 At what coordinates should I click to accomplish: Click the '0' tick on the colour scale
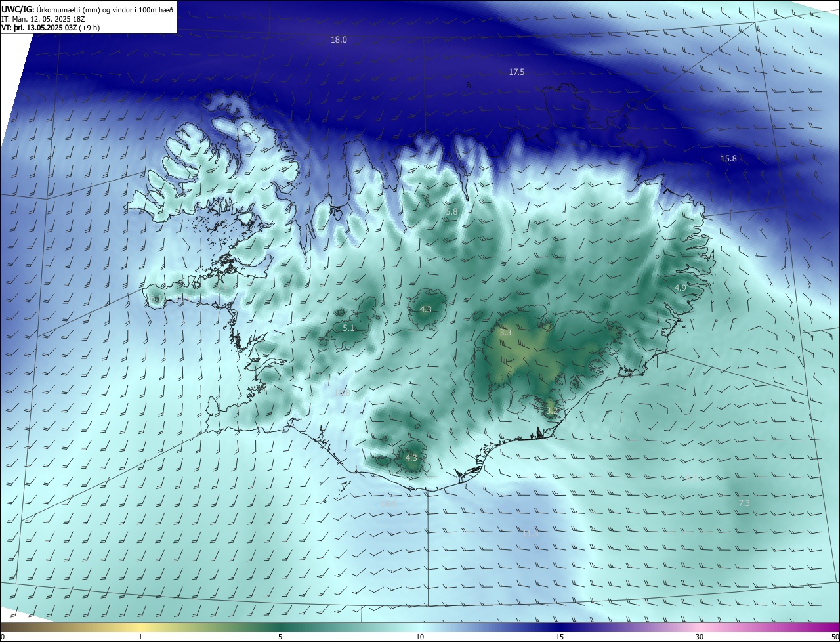(3, 637)
